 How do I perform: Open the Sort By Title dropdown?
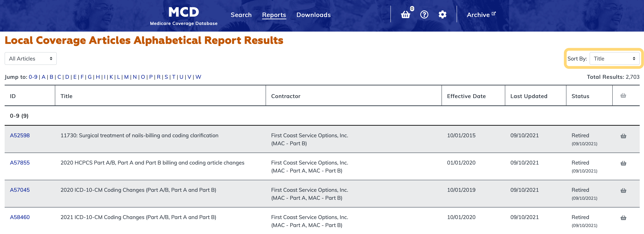click(614, 59)
